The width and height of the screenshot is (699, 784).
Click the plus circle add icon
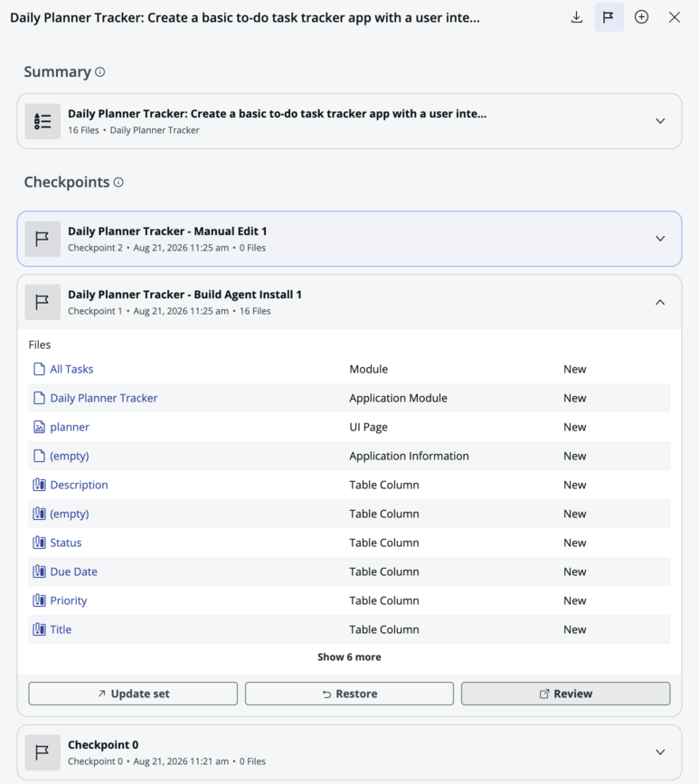(x=641, y=17)
